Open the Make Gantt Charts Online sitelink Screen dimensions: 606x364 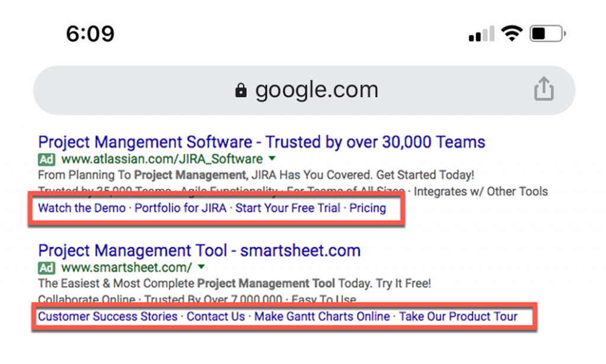coord(322,317)
